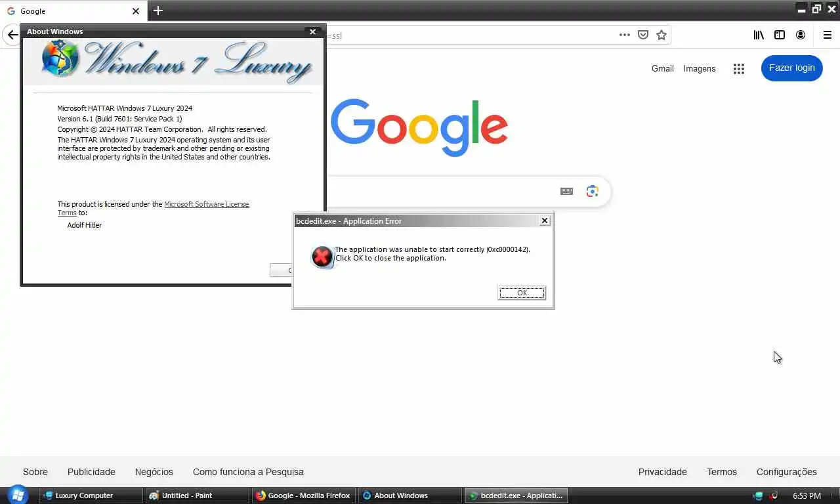Open Como funciona a Pesquisa link

(x=248, y=472)
